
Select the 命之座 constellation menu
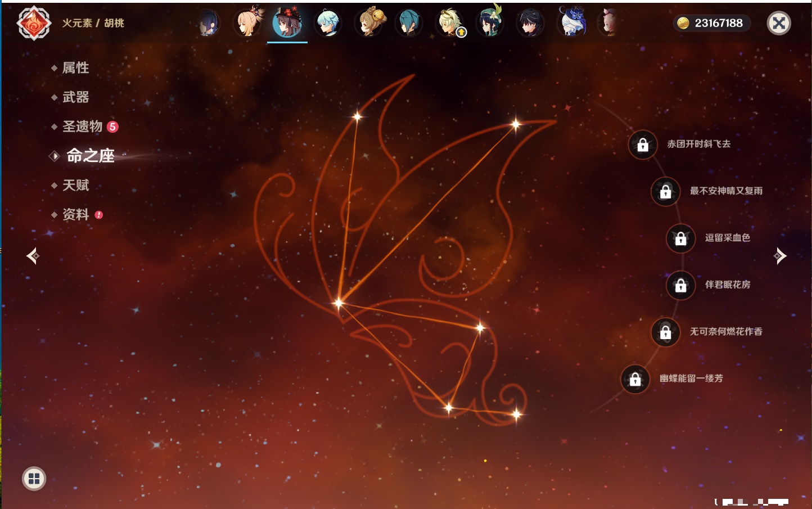(90, 156)
